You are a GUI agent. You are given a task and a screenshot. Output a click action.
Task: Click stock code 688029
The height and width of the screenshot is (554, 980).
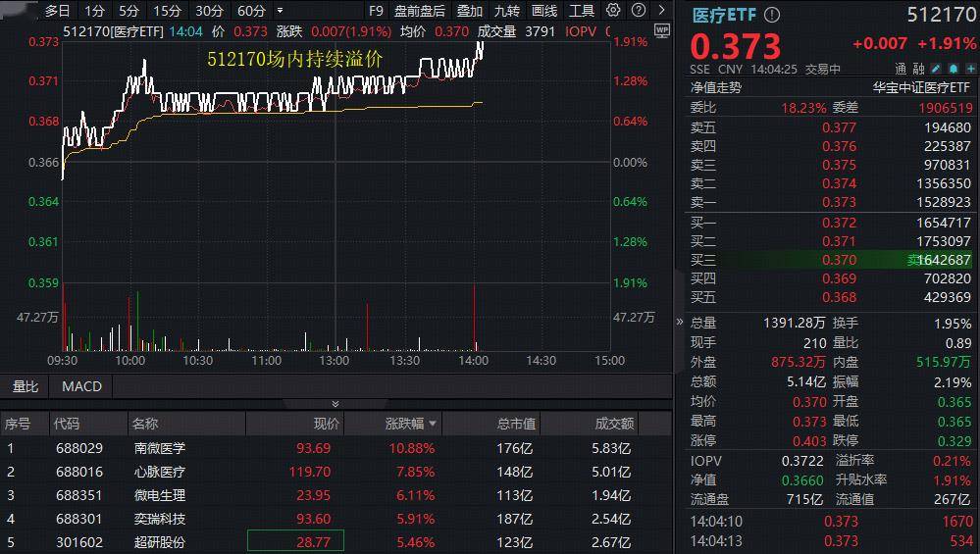click(79, 448)
